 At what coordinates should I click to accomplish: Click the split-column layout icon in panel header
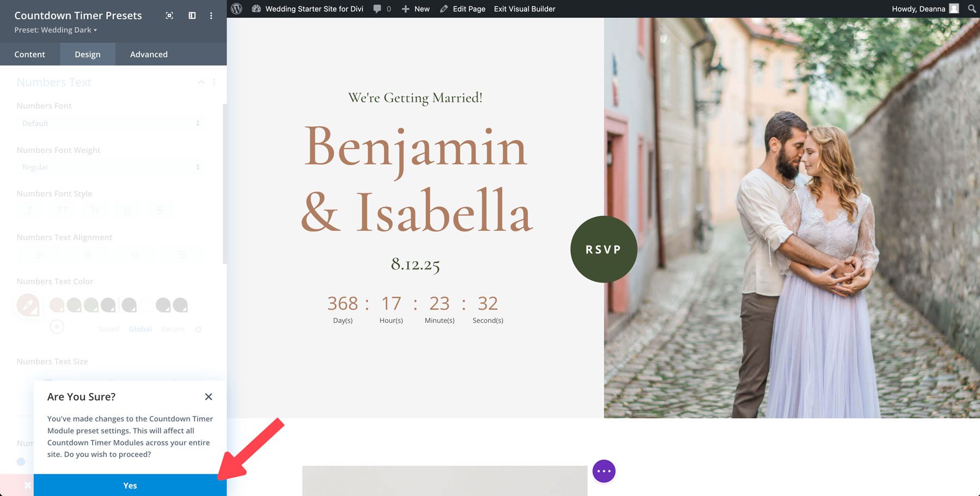tap(192, 16)
